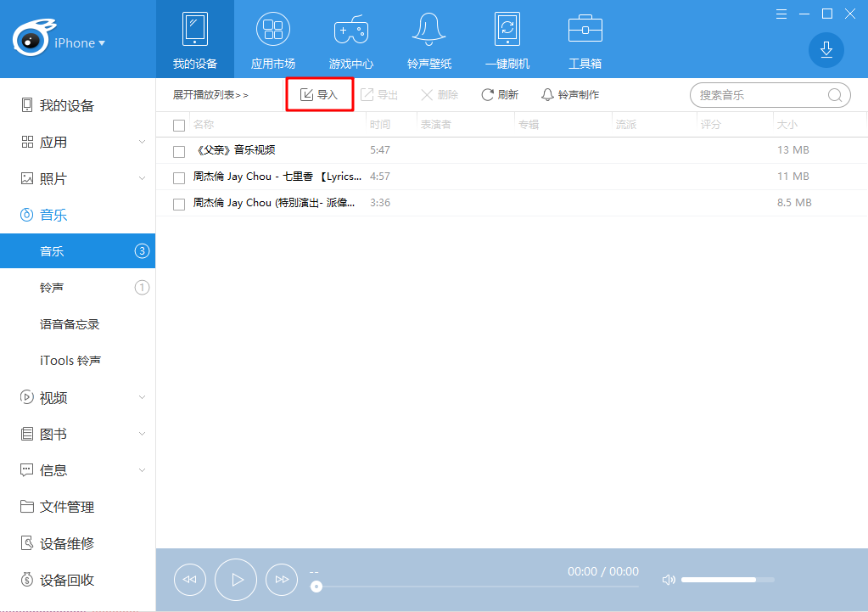
Task: Sort by 流派 column header
Action: click(x=626, y=125)
